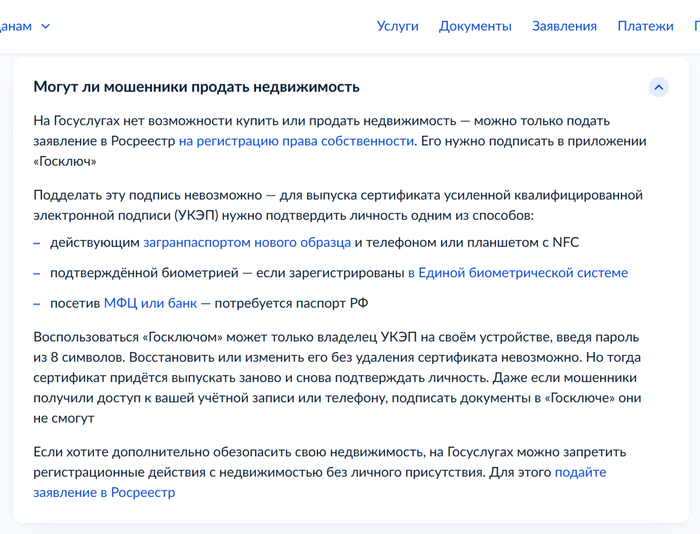Open the citizens category dropdown arrow

click(46, 26)
